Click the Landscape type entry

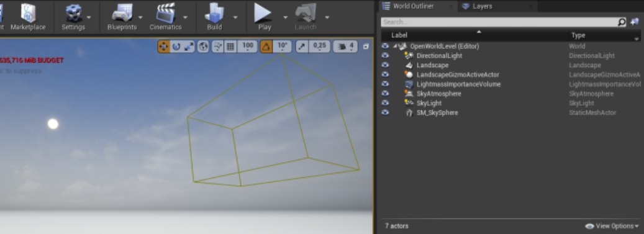click(585, 65)
